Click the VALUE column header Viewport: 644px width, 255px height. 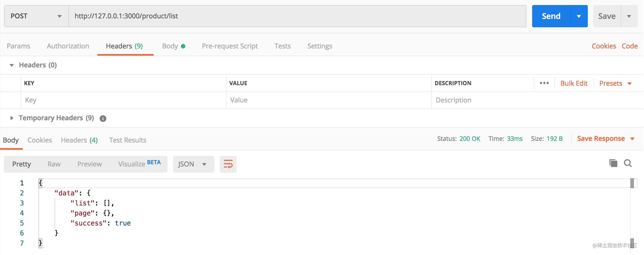(x=238, y=83)
